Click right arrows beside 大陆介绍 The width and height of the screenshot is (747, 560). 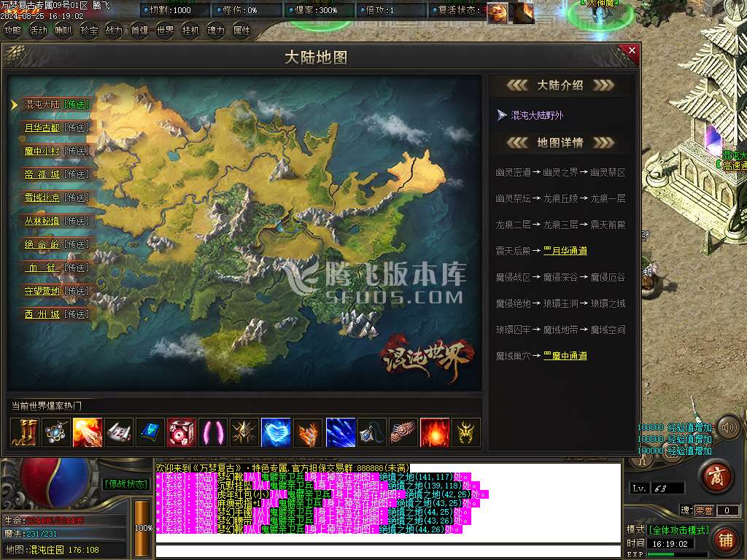click(x=603, y=85)
